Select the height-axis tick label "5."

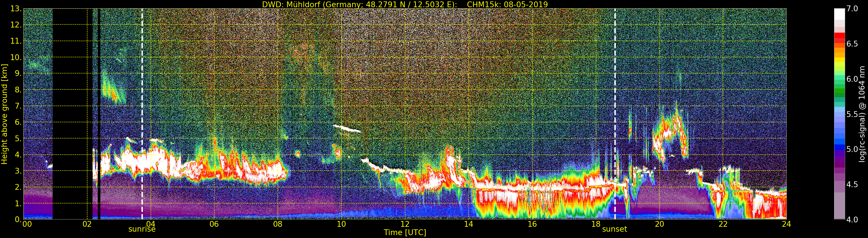click(x=18, y=138)
